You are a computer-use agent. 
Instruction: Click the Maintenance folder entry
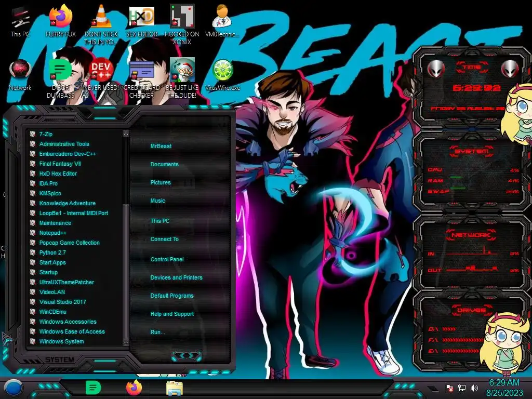point(55,223)
